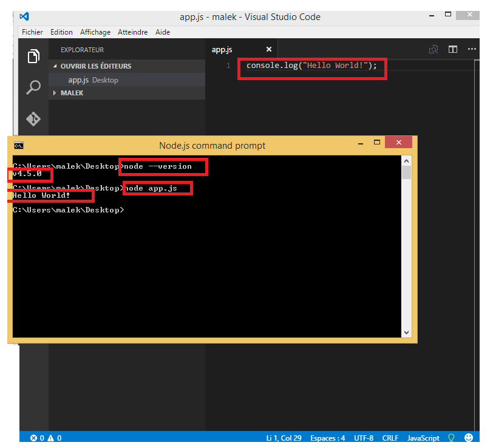Click the Hello World! output line in the prompt

[41, 195]
